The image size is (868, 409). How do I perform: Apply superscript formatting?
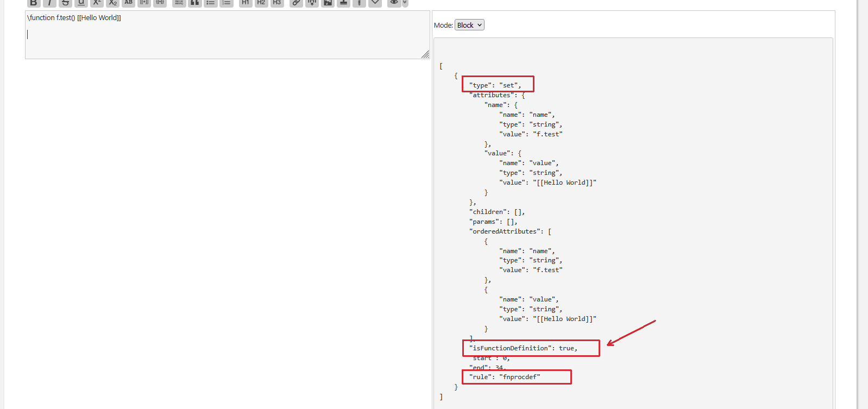click(x=97, y=3)
